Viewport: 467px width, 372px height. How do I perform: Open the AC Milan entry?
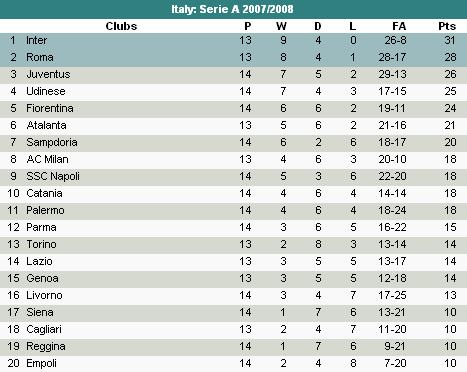coord(47,159)
